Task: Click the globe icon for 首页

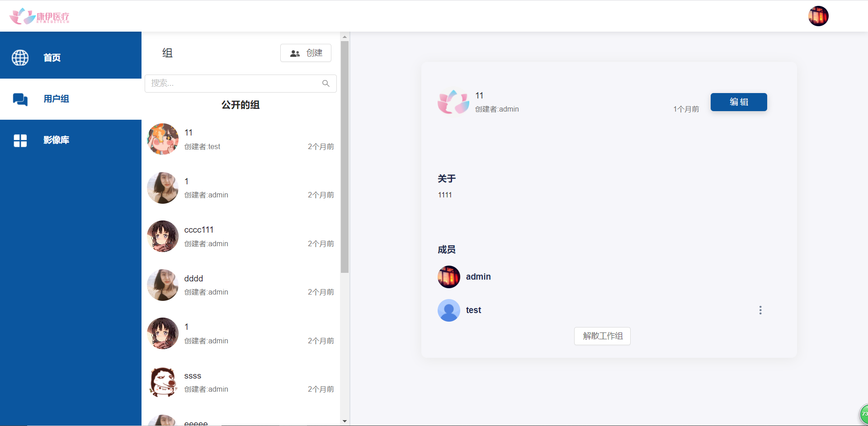Action: [x=20, y=58]
